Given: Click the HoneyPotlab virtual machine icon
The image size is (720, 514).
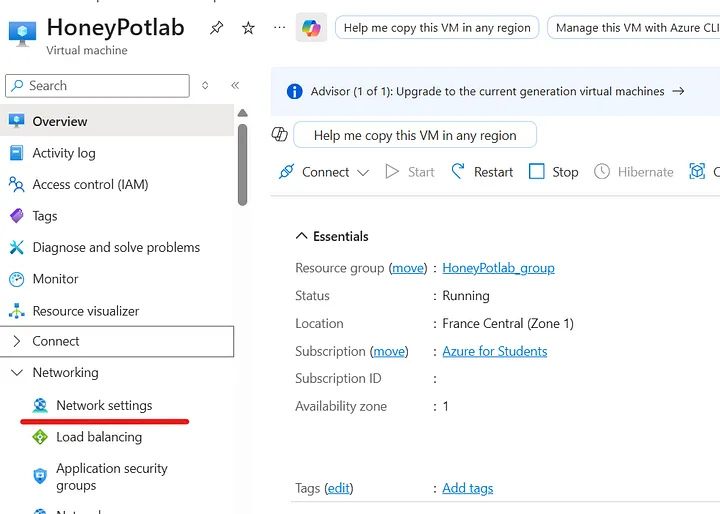Looking at the screenshot, I should point(22,33).
